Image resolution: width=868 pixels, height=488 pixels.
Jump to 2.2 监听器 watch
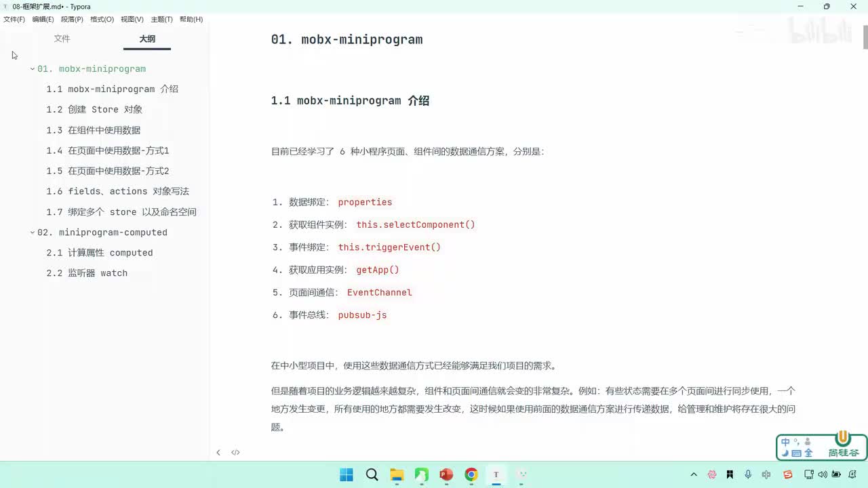pyautogui.click(x=87, y=273)
